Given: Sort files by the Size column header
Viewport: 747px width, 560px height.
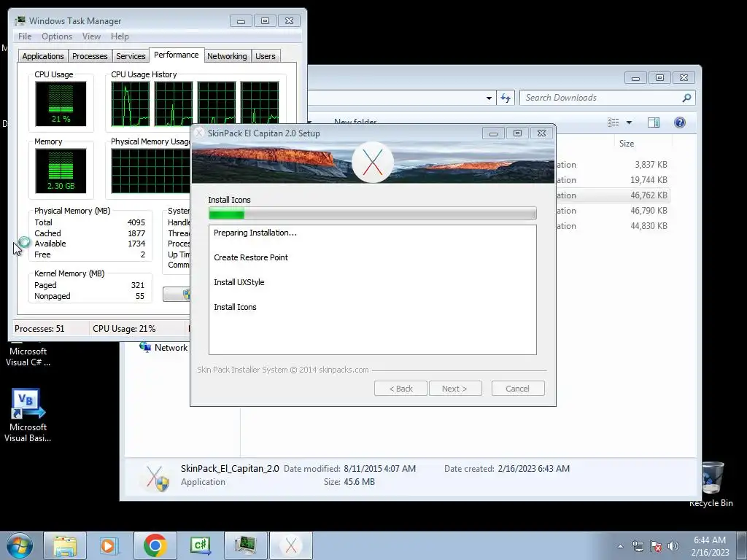Looking at the screenshot, I should (x=627, y=144).
